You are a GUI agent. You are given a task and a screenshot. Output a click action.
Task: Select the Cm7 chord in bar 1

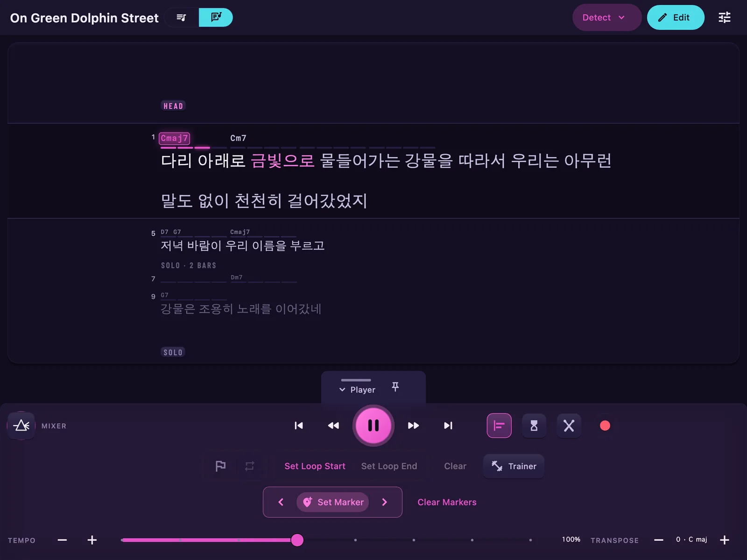(238, 138)
